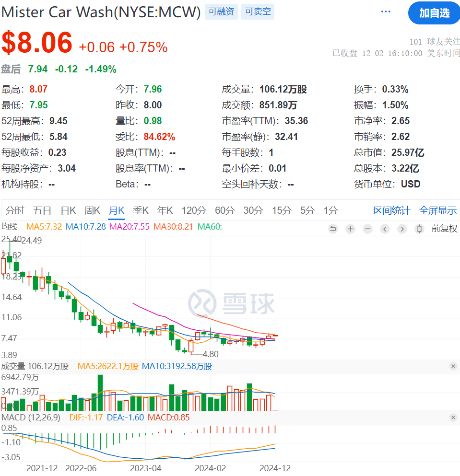Switch to the 120分 chart tab
The image size is (460, 476).
[194, 210]
